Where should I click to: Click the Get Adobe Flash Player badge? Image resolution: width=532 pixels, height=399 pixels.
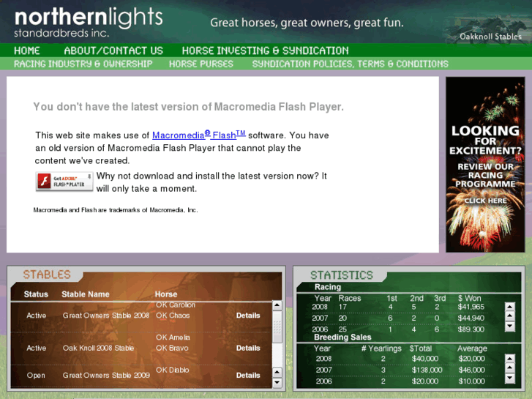pos(64,182)
